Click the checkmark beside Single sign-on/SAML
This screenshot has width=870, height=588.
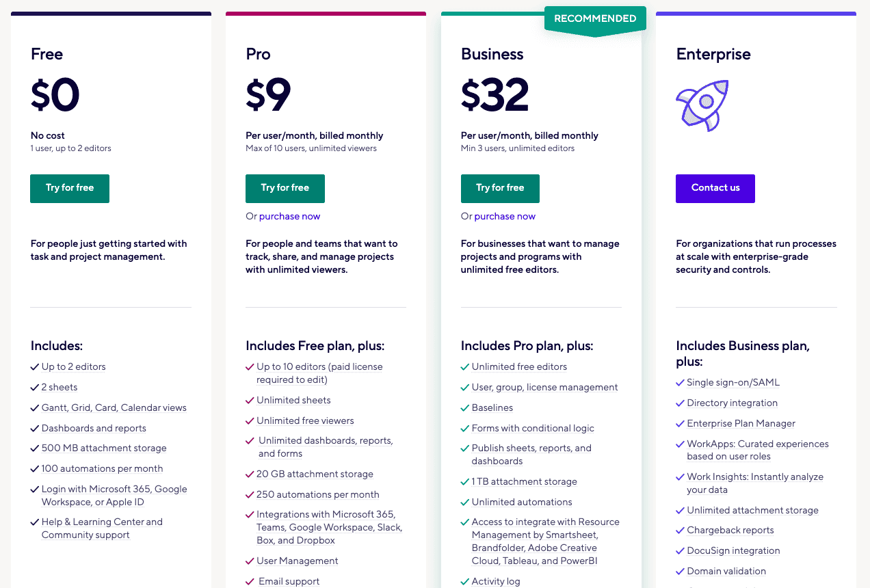click(x=679, y=382)
